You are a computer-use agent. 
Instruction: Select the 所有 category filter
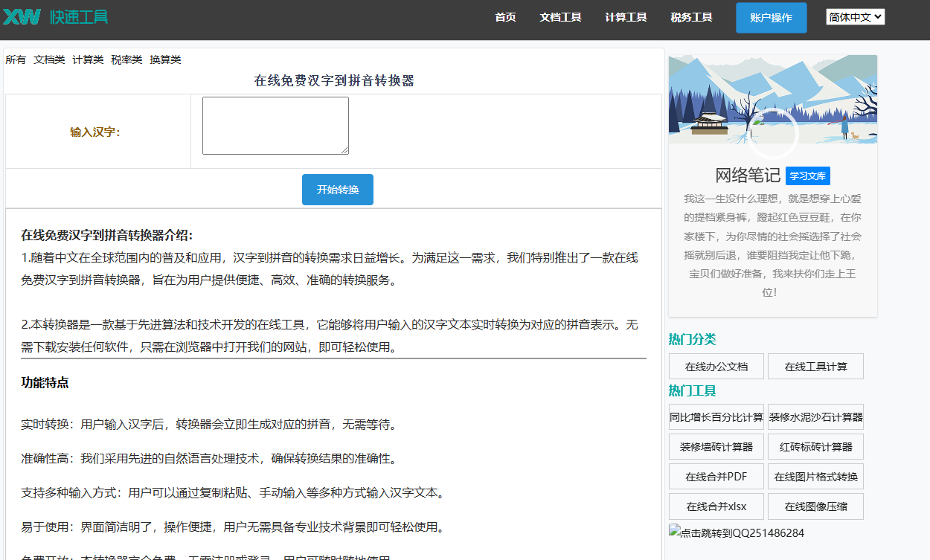tap(16, 59)
